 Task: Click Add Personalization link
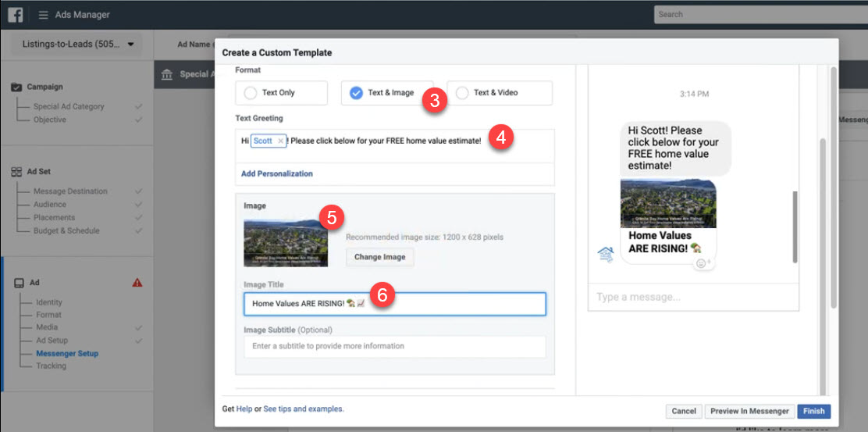click(x=277, y=173)
